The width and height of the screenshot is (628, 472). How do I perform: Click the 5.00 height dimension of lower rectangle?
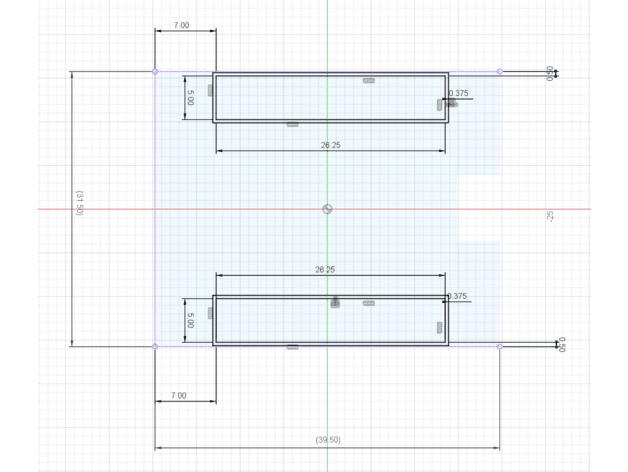191,321
